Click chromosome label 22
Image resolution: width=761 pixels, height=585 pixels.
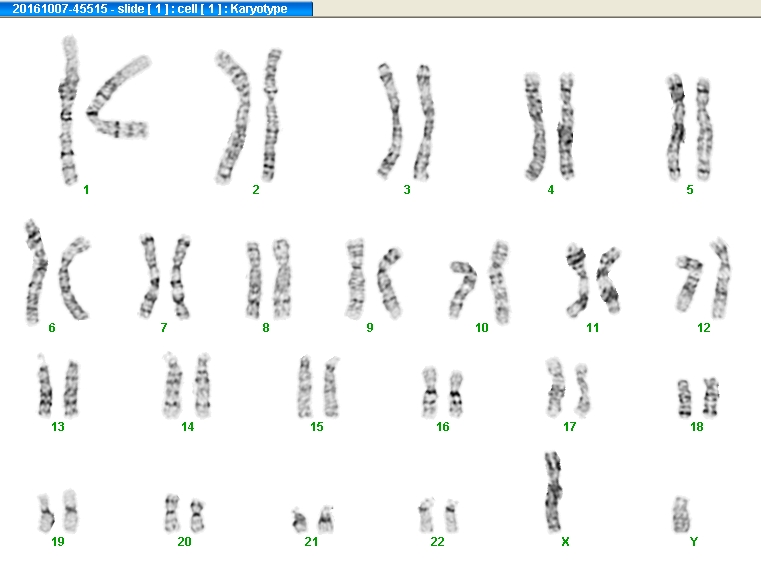click(437, 541)
